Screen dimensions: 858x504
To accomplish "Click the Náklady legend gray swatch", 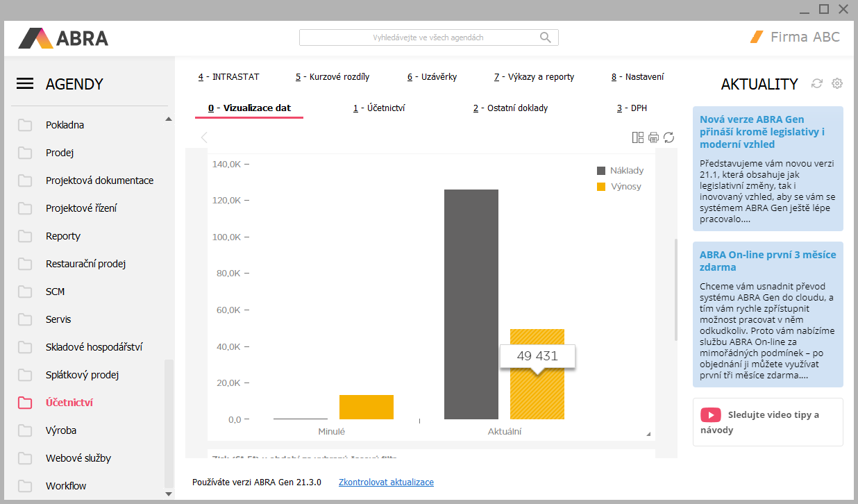I will [601, 171].
